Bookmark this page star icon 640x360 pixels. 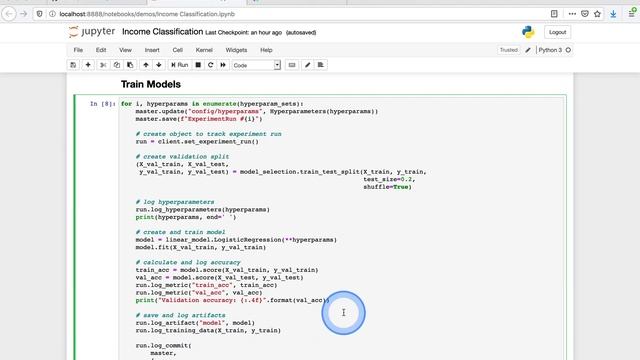(x=598, y=14)
